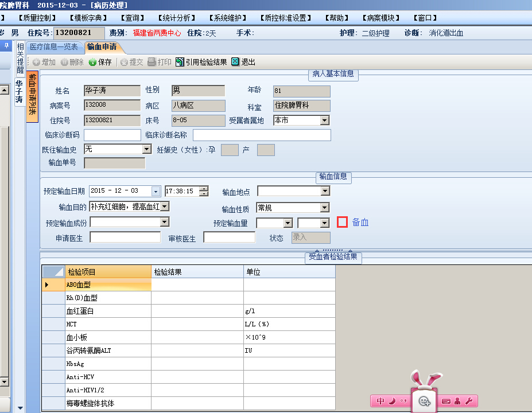Open the 病案模块 menu
Screen dimensions: 532x413
coord(381,18)
